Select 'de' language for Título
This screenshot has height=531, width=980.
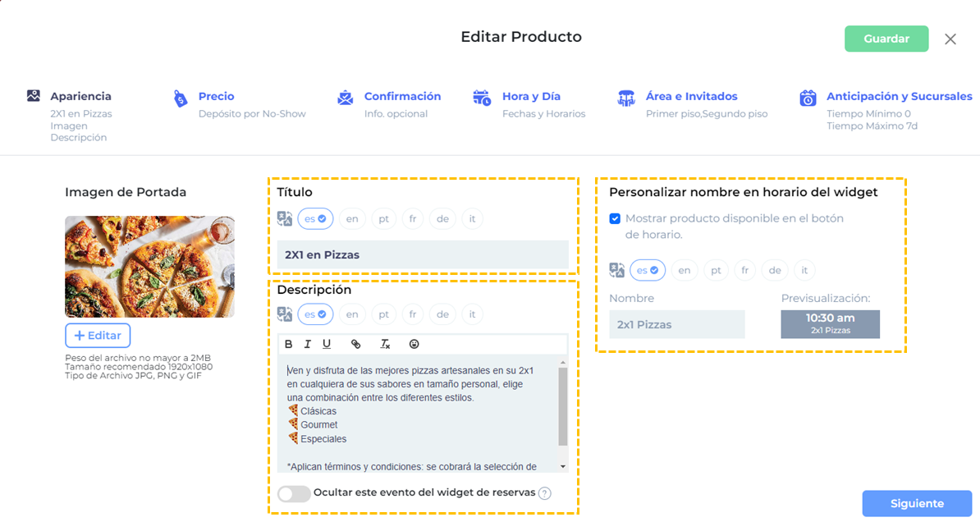tap(442, 218)
